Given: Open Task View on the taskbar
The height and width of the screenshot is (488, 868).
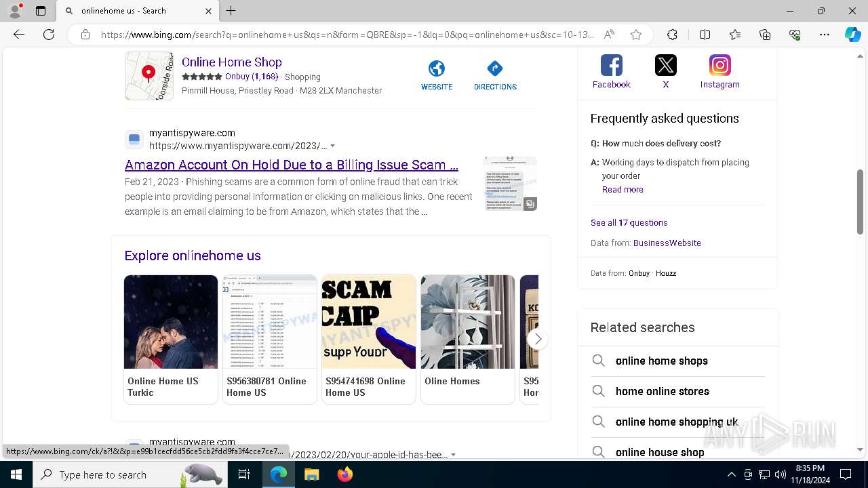Looking at the screenshot, I should [x=244, y=474].
